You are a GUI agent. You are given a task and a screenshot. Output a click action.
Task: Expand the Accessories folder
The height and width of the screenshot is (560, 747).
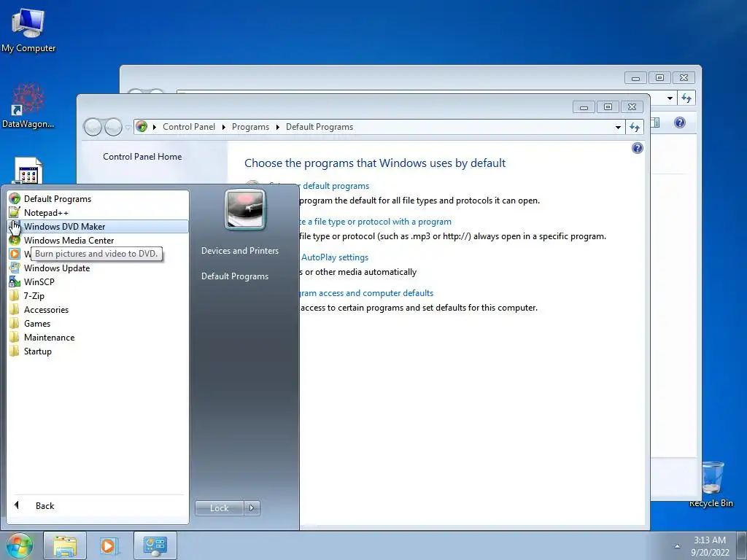[x=98, y=309]
